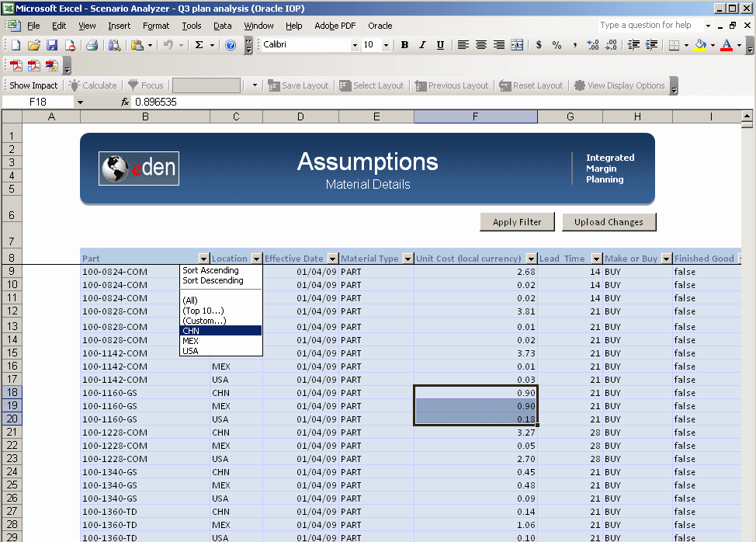
Task: Select CHN in Location filter list
Action: point(220,331)
